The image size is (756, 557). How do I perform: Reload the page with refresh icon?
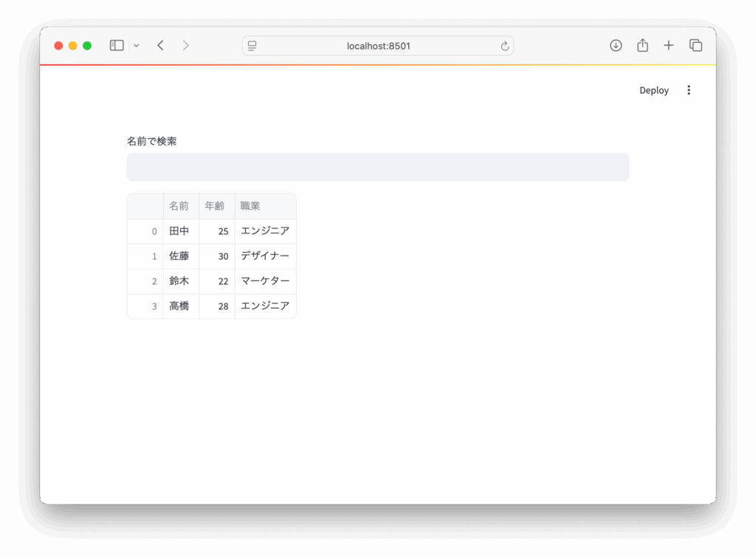(x=505, y=46)
